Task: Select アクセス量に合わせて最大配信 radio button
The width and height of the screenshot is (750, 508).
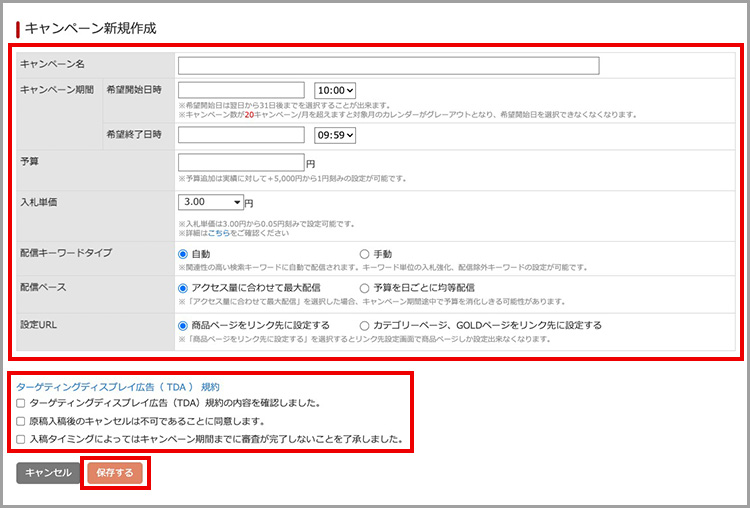Action: (x=183, y=288)
